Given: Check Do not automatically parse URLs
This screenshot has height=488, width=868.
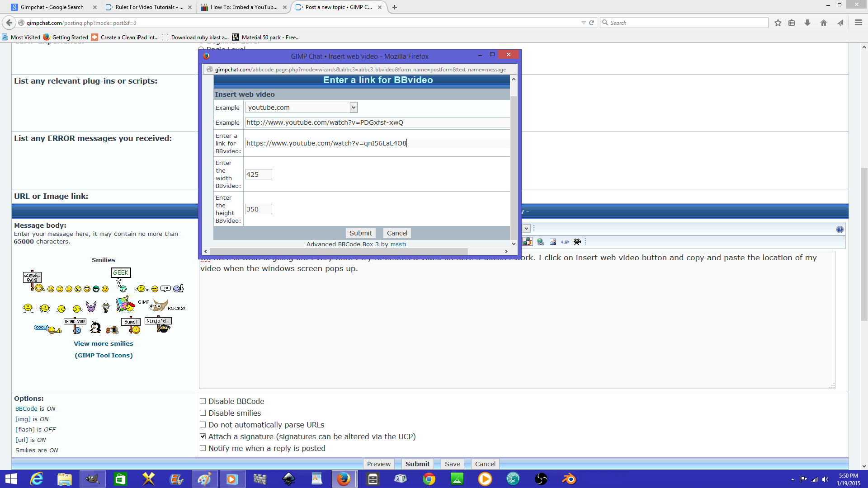Looking at the screenshot, I should [203, 425].
